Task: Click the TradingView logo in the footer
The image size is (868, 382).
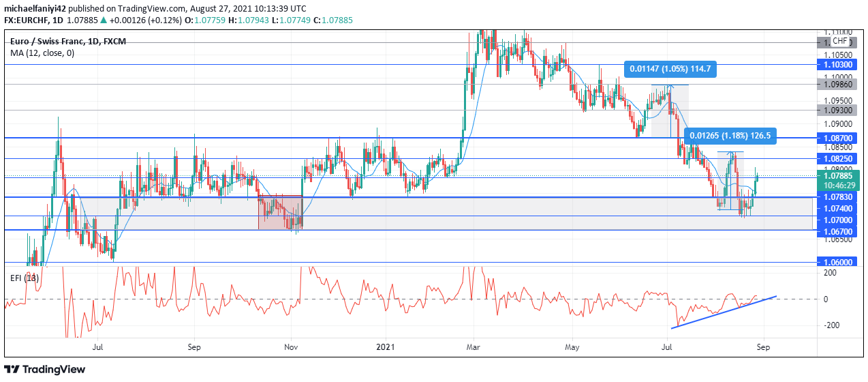Action: click(44, 369)
